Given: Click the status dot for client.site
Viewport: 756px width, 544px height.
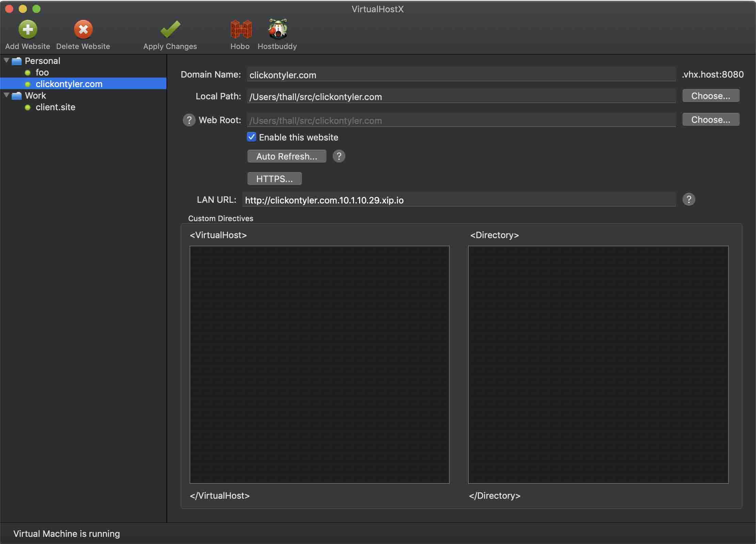Looking at the screenshot, I should tap(28, 108).
